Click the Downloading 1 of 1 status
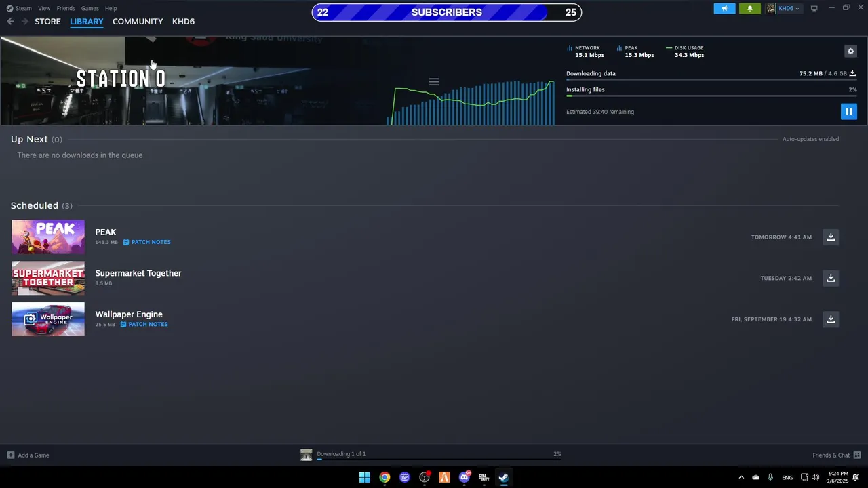Viewport: 868px width, 488px height. 341,454
